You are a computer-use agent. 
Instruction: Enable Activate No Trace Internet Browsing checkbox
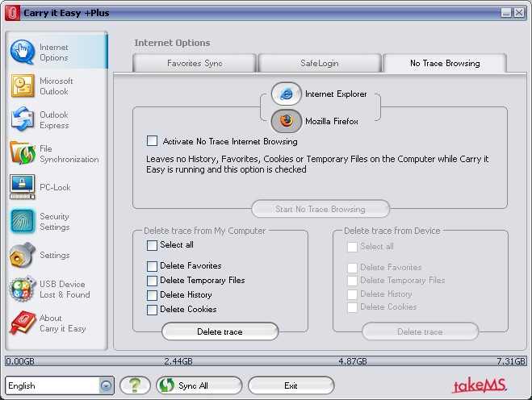click(x=152, y=140)
